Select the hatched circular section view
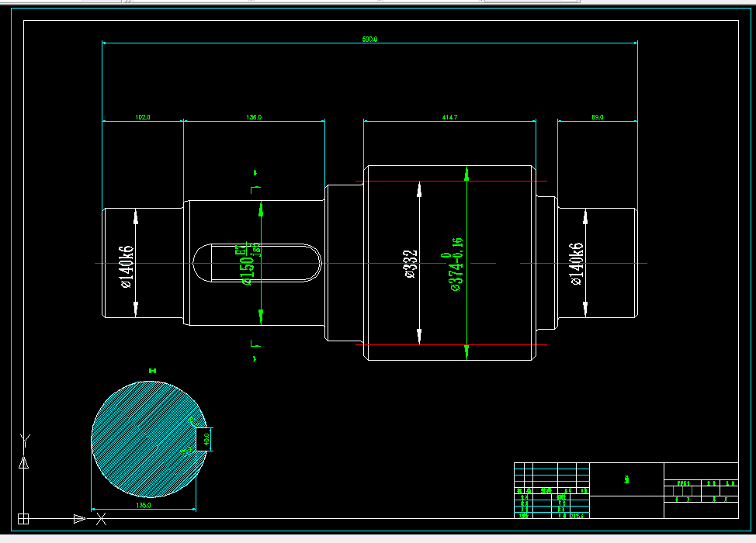The height and width of the screenshot is (543, 756). 149,439
